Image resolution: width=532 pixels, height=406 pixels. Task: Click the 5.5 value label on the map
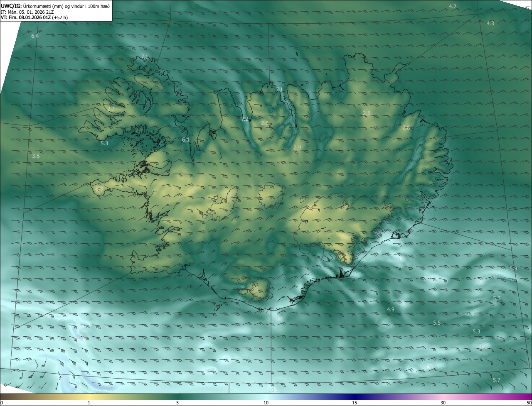click(x=437, y=323)
